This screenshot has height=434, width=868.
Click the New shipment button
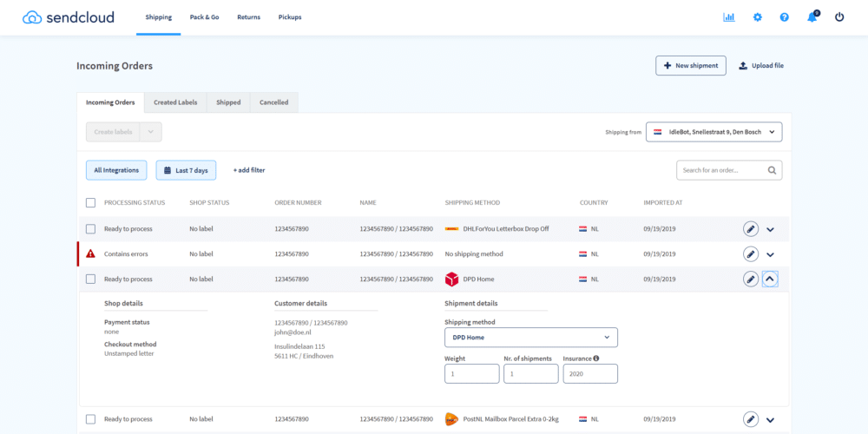[691, 65]
